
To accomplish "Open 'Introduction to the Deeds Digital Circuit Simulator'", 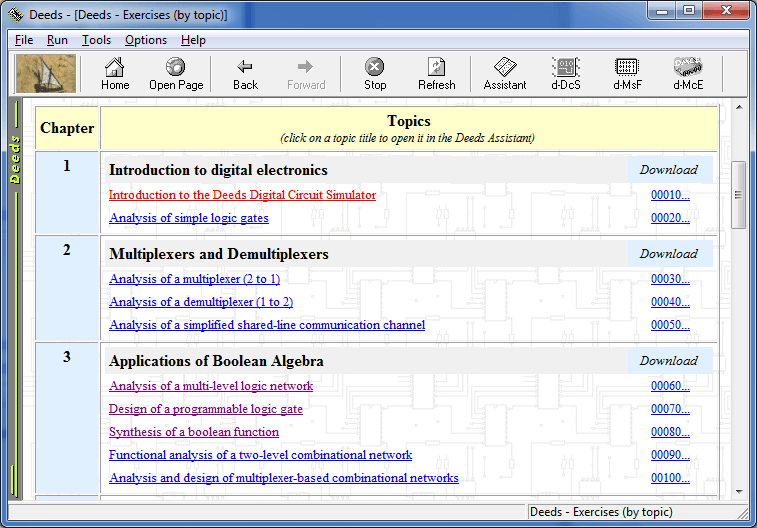I will [242, 195].
